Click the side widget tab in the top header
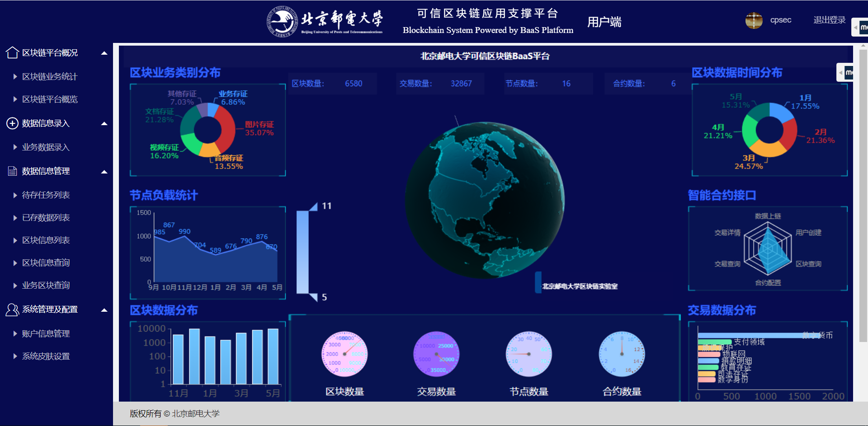The width and height of the screenshot is (868, 426). click(x=860, y=28)
